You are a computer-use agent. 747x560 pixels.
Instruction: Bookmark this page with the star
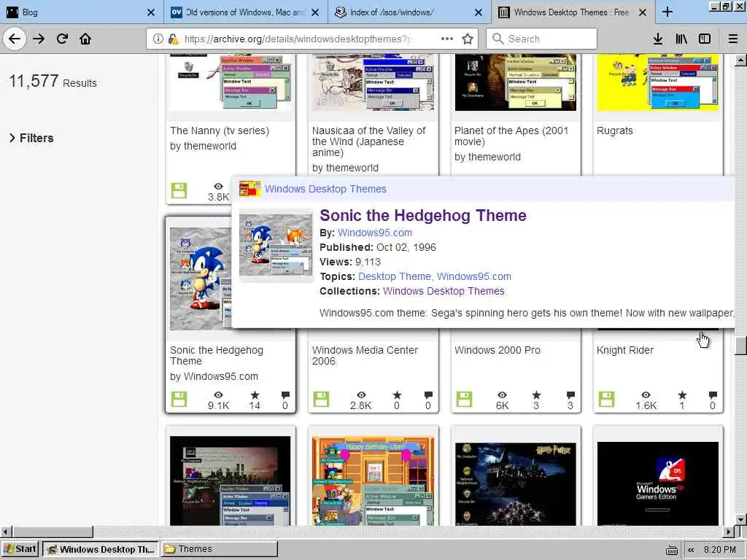click(468, 39)
